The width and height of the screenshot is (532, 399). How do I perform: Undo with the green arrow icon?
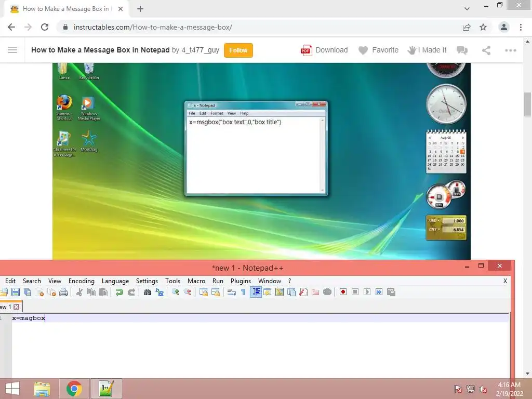tap(119, 292)
